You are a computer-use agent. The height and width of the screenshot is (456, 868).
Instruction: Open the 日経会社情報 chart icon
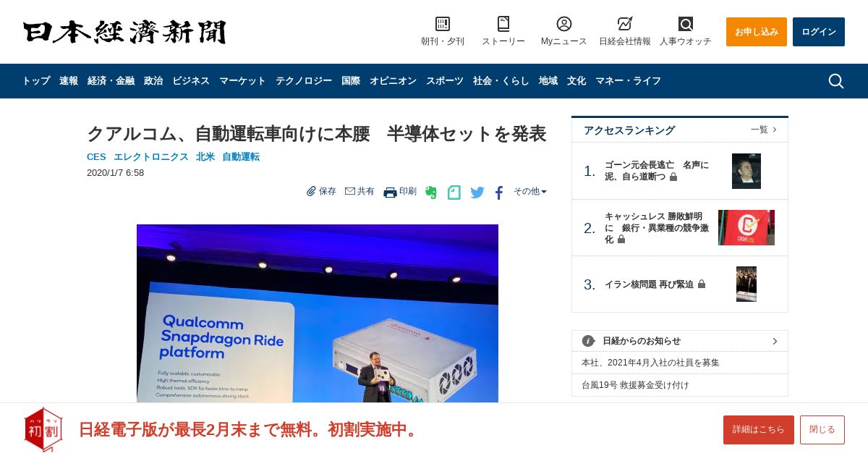pyautogui.click(x=625, y=24)
